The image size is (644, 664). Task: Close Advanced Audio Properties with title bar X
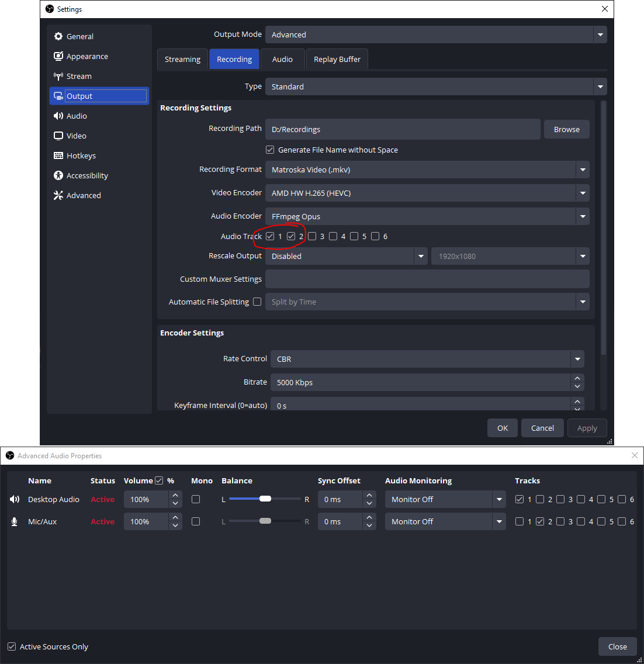coord(634,456)
